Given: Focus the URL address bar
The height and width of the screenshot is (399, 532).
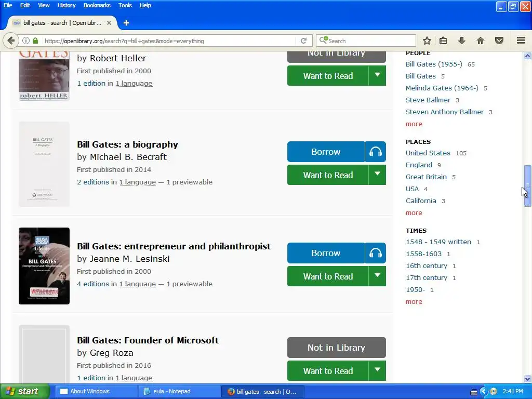Looking at the screenshot, I should [170, 41].
